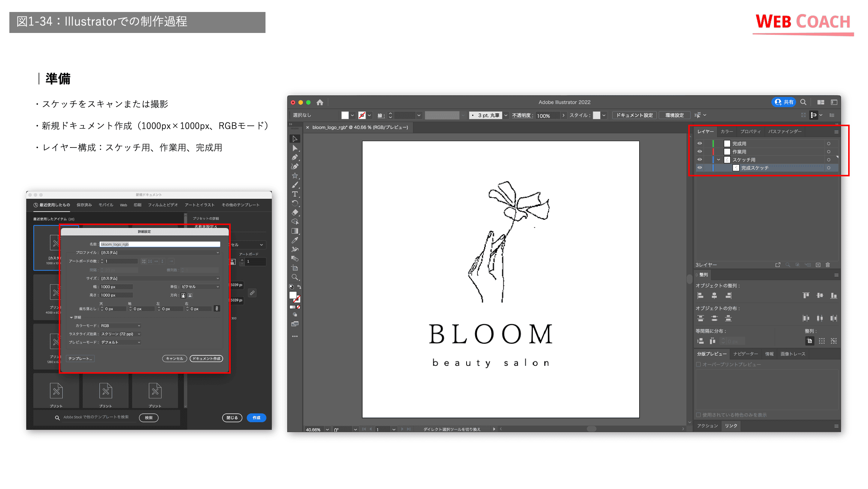Open the 3 pt. 丸筆 brush dropdown
This screenshot has width=868, height=489.
[x=506, y=115]
